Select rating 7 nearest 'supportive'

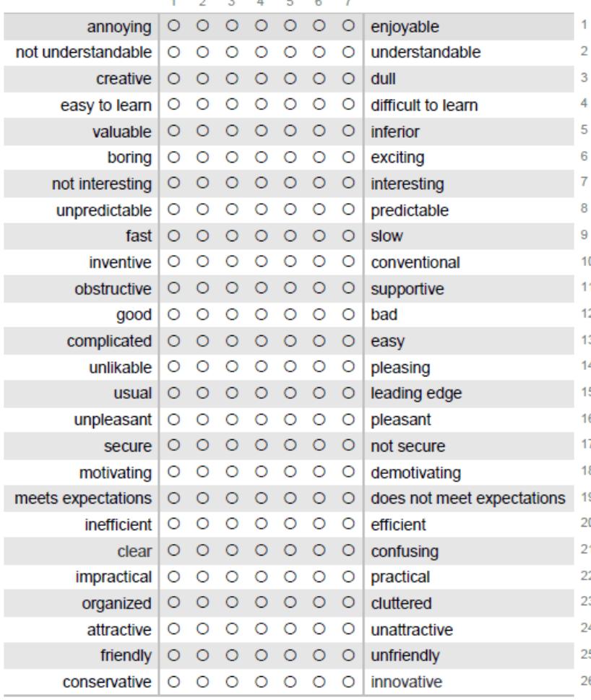348,288
